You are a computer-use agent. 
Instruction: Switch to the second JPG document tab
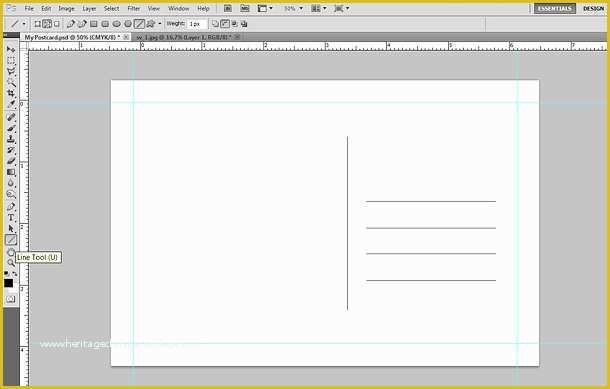coord(188,37)
